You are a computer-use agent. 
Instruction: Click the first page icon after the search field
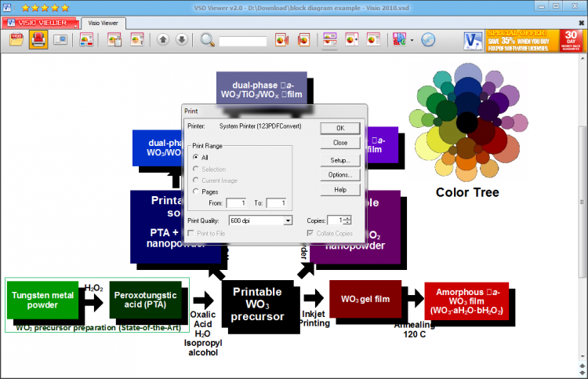281,39
